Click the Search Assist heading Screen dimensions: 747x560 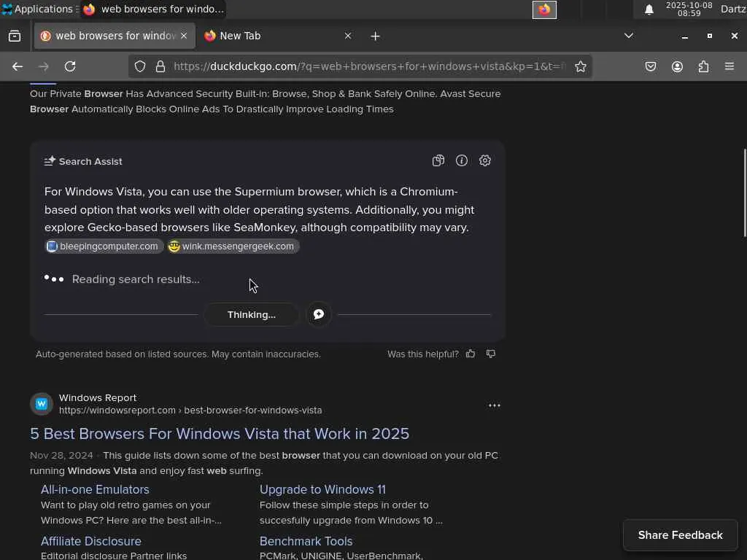[90, 161]
